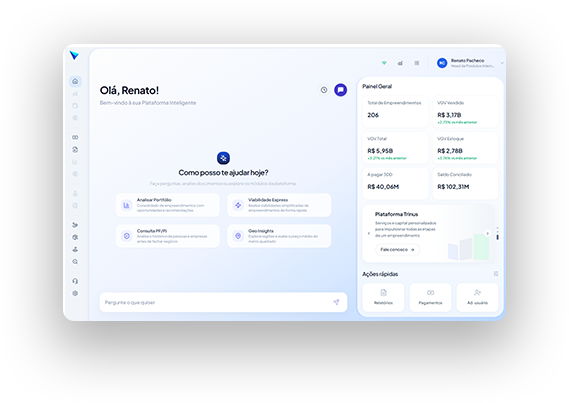Click the Geo Insights map pin icon
This screenshot has width=569, height=403.
point(238,236)
